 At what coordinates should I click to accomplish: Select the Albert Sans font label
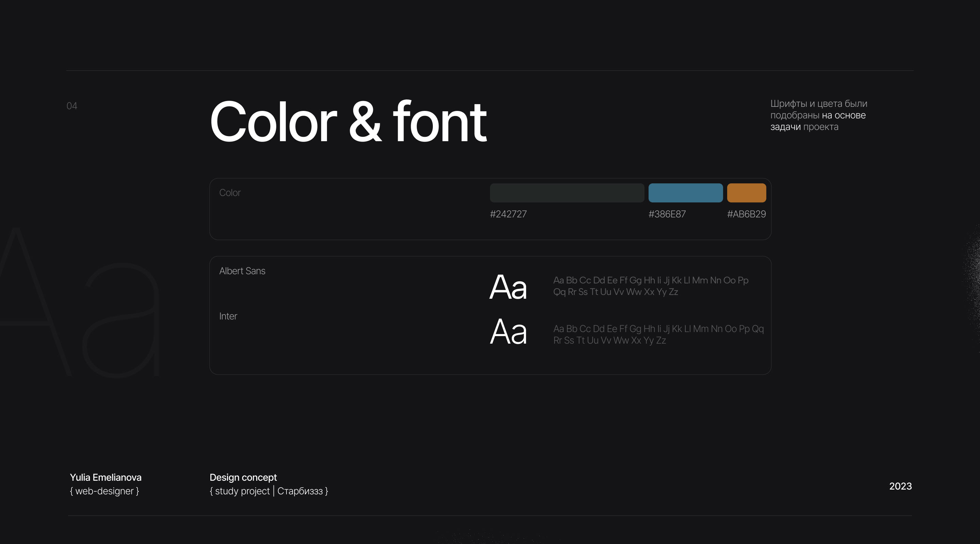click(242, 271)
